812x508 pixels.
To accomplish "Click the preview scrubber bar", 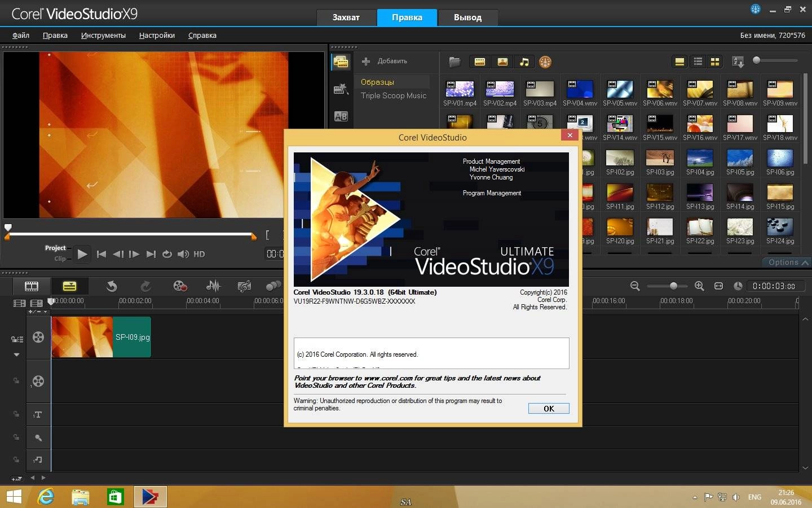I will click(131, 234).
